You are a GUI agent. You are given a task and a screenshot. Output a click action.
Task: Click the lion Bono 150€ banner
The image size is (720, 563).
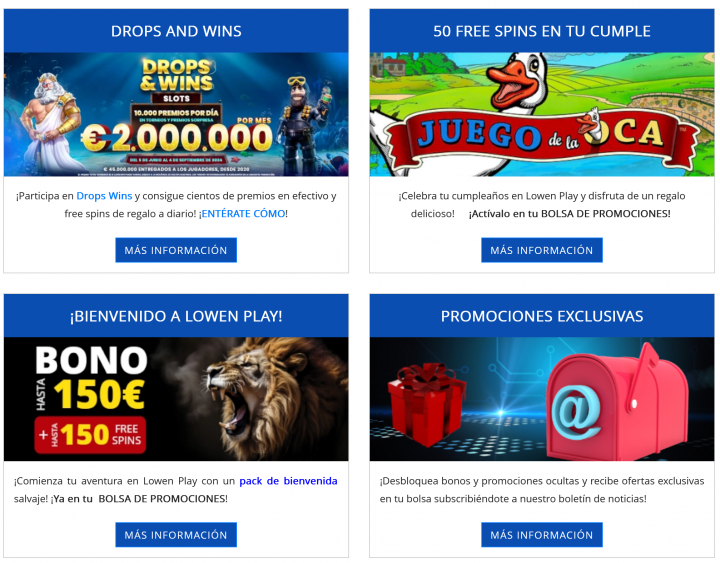[x=176, y=399]
